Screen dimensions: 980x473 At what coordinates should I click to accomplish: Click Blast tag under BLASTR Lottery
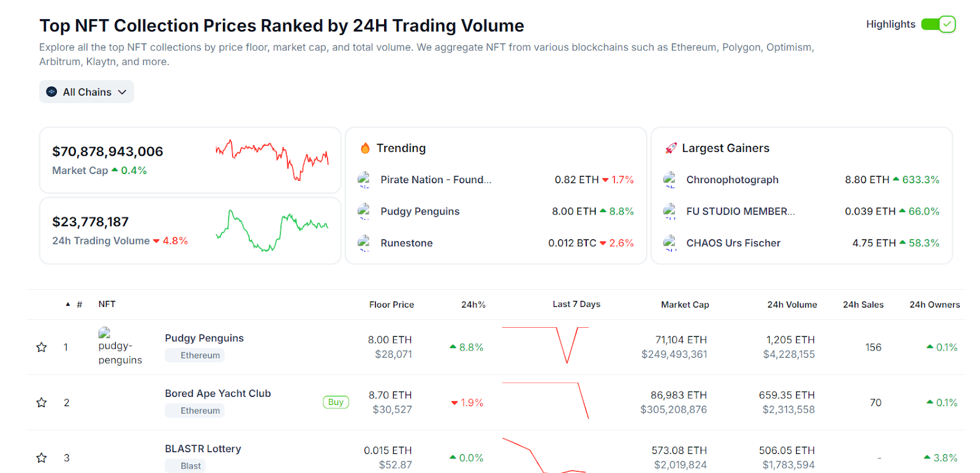pyautogui.click(x=185, y=466)
